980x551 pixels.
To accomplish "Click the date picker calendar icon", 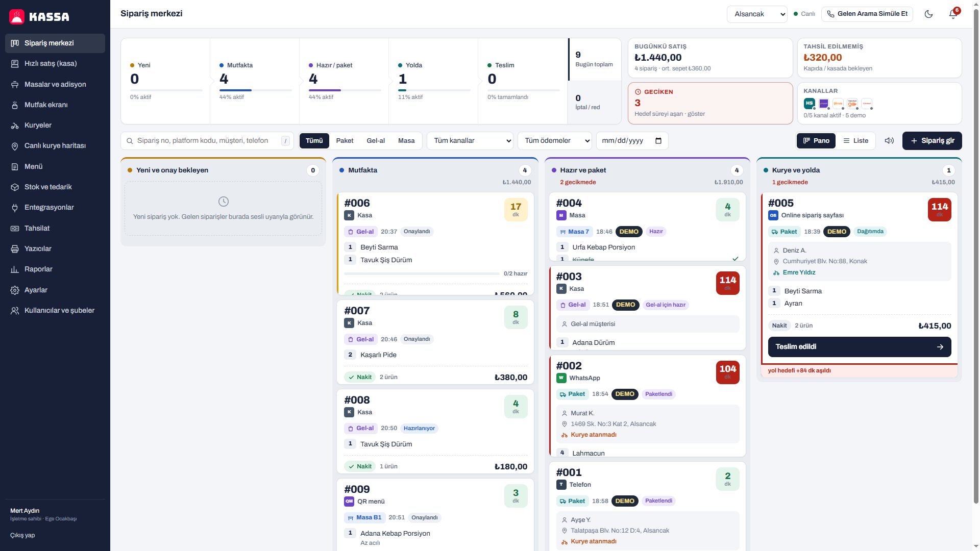I will [x=658, y=141].
